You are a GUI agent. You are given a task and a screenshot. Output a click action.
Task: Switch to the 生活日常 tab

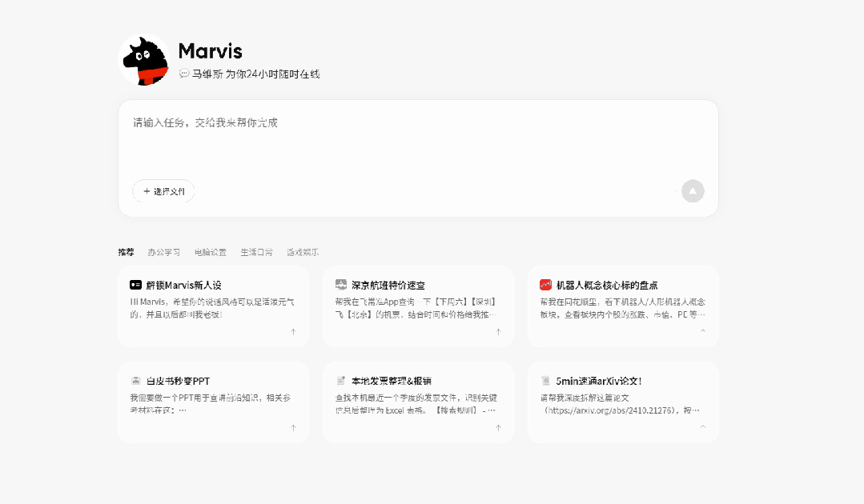coord(256,252)
